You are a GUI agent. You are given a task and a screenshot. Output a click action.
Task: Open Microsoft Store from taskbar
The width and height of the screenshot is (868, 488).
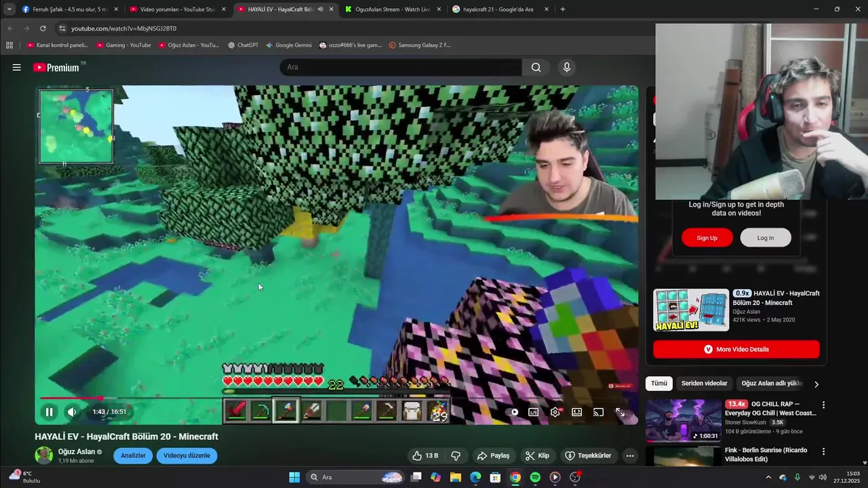496,477
